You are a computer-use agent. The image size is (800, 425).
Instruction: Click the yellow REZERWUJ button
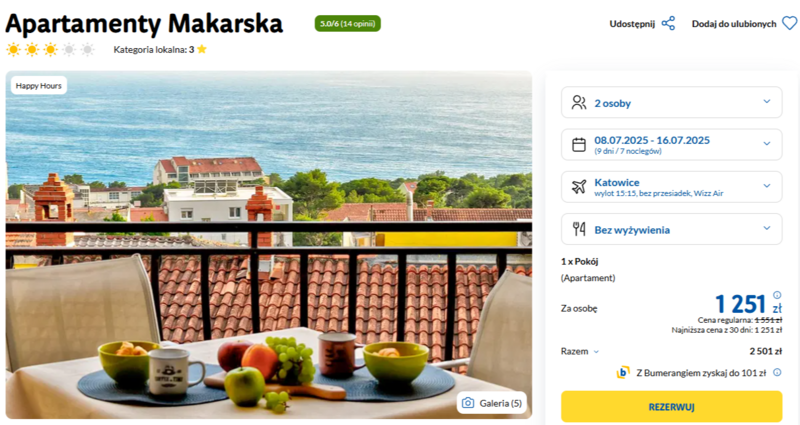671,407
